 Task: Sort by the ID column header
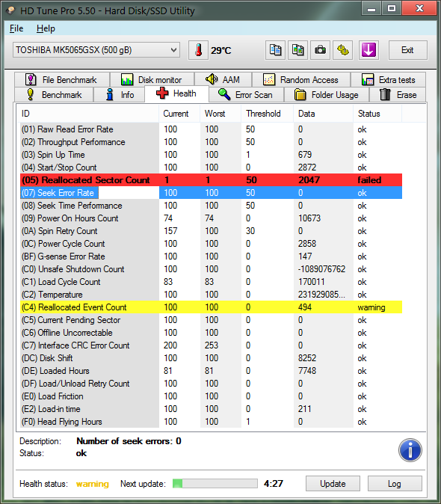point(87,114)
